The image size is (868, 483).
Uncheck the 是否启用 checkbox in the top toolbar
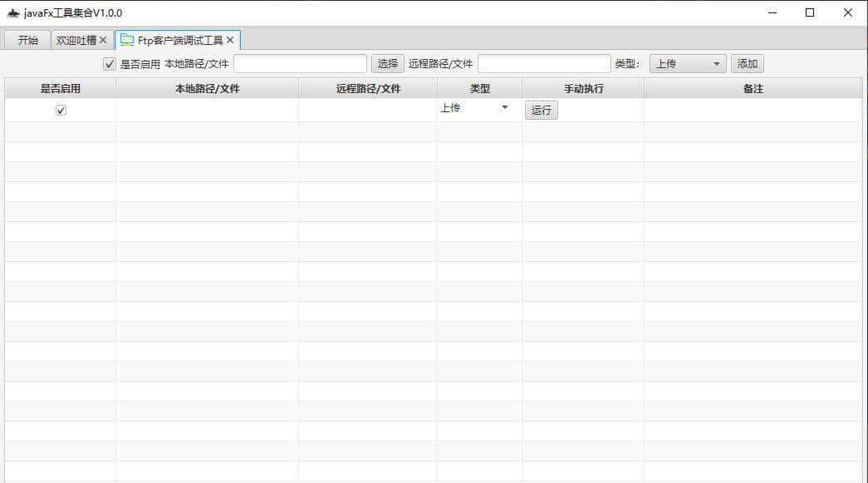click(108, 63)
